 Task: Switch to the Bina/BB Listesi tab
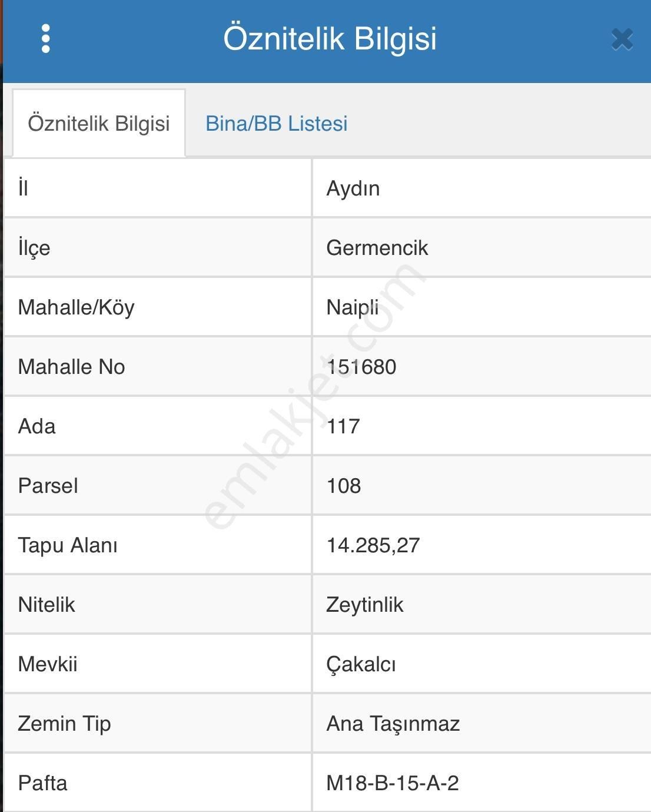277,124
